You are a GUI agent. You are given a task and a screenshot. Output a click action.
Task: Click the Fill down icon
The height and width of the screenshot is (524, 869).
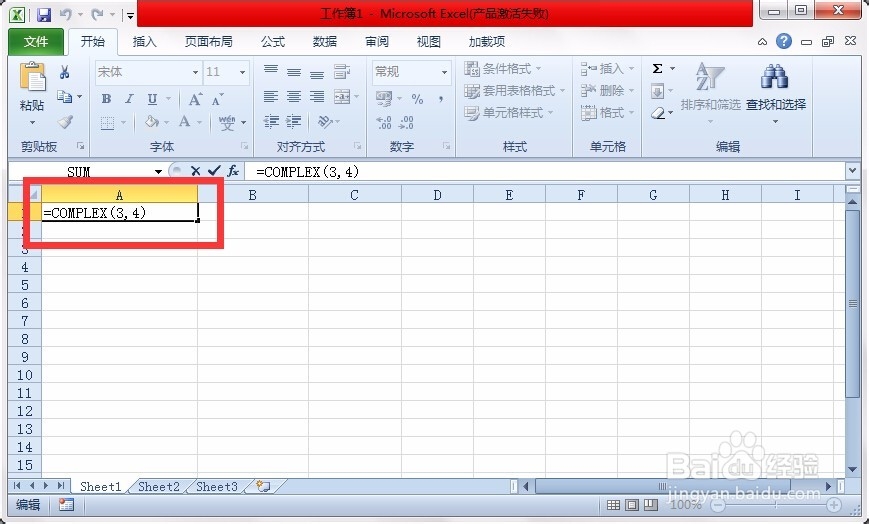(x=657, y=91)
